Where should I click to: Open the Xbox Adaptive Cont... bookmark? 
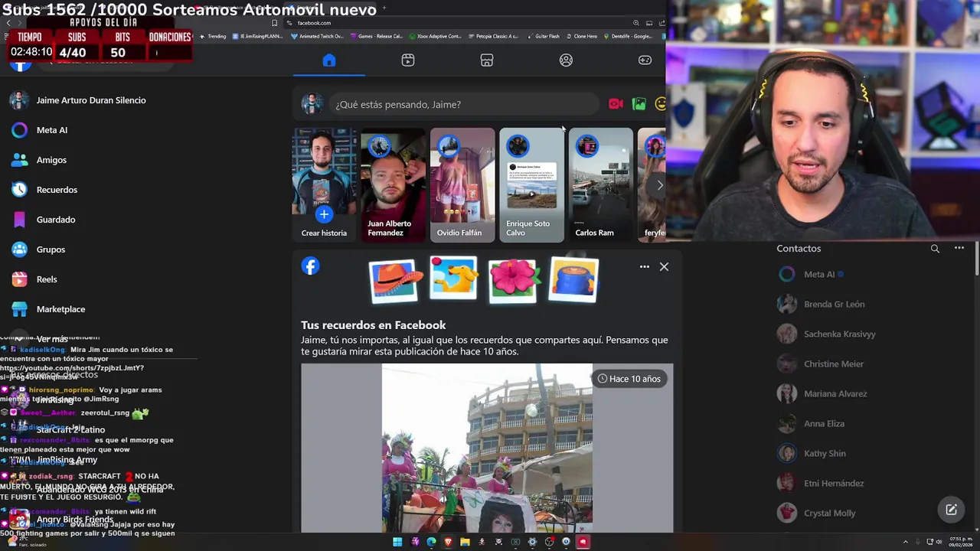436,36
